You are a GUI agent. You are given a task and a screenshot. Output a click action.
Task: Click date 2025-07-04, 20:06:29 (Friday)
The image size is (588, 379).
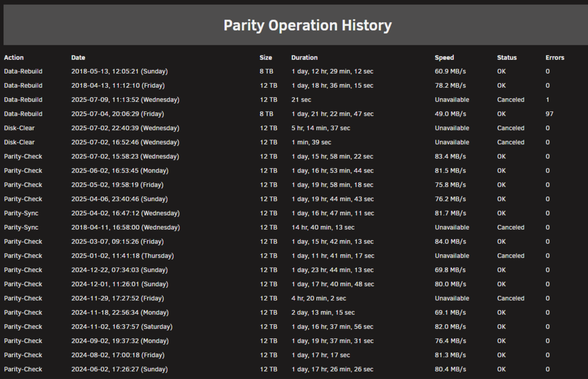(x=118, y=114)
